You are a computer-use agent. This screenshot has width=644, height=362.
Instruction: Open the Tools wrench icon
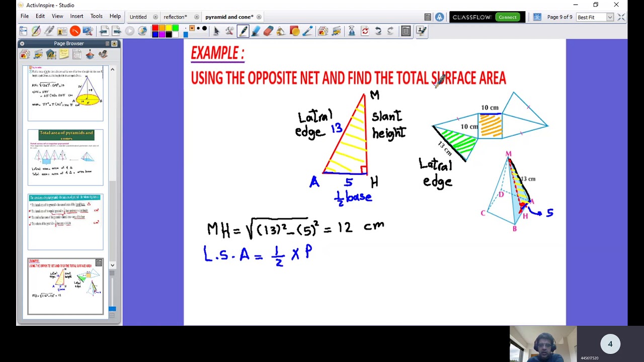230,31
